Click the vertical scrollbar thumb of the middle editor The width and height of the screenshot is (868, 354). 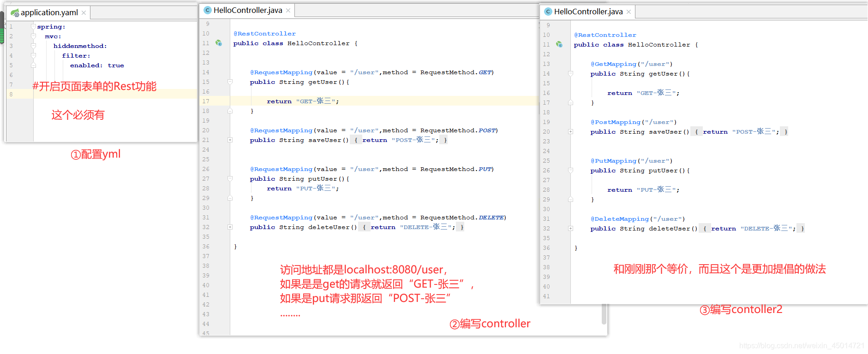coord(604,313)
